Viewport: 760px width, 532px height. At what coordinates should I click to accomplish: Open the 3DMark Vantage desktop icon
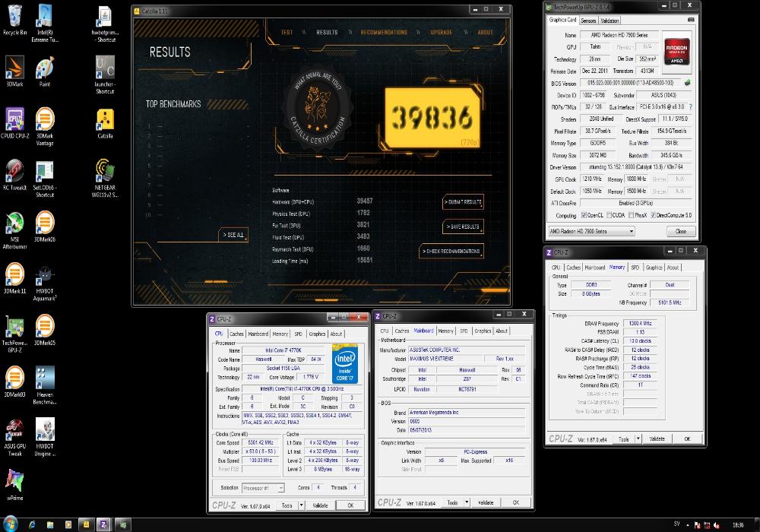click(45, 126)
